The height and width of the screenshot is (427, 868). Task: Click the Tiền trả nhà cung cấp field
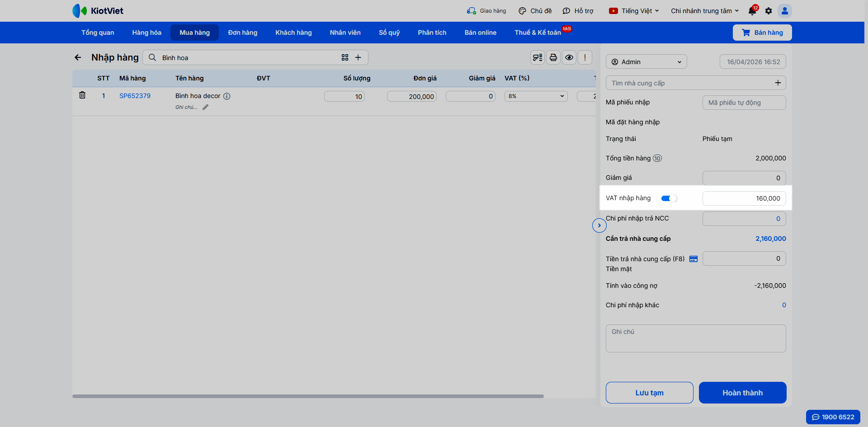click(x=744, y=258)
